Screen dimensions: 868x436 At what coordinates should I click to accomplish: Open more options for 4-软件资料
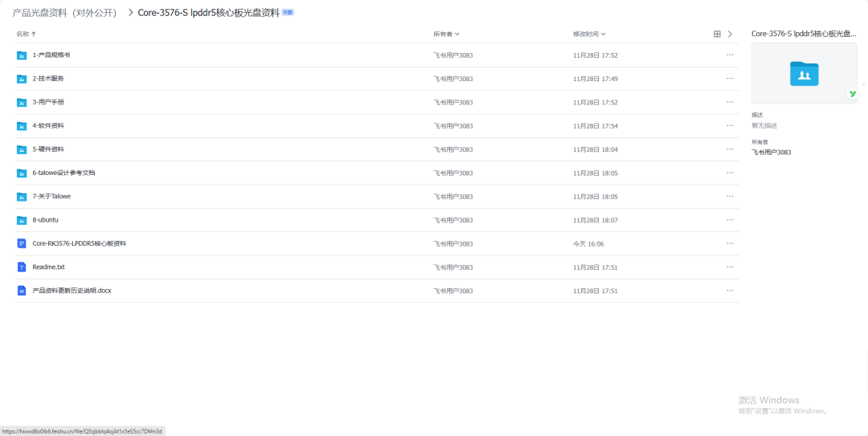pos(730,125)
